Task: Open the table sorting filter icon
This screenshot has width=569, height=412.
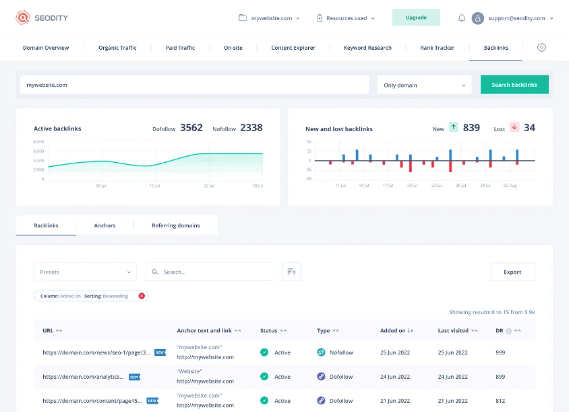Action: [291, 272]
